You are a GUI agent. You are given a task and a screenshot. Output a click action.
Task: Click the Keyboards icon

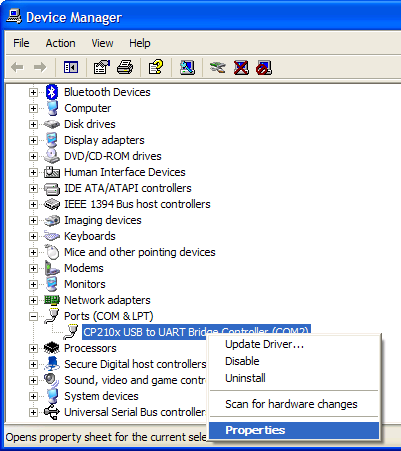click(x=52, y=236)
